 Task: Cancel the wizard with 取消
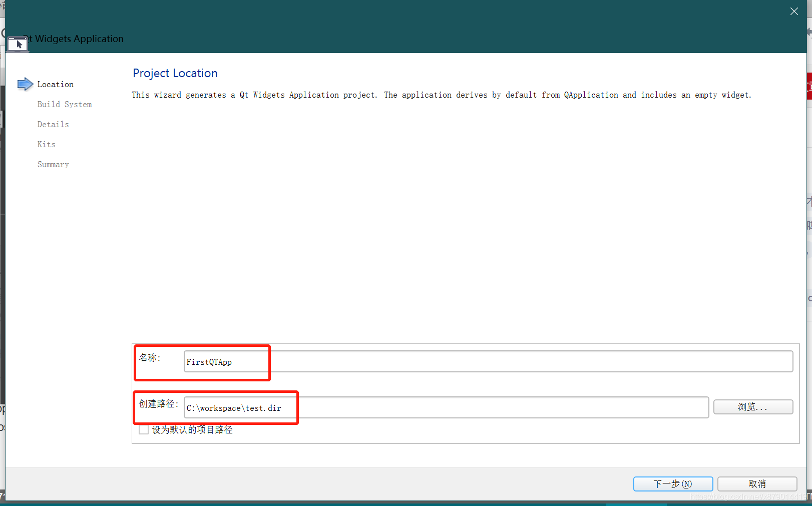[x=757, y=483]
